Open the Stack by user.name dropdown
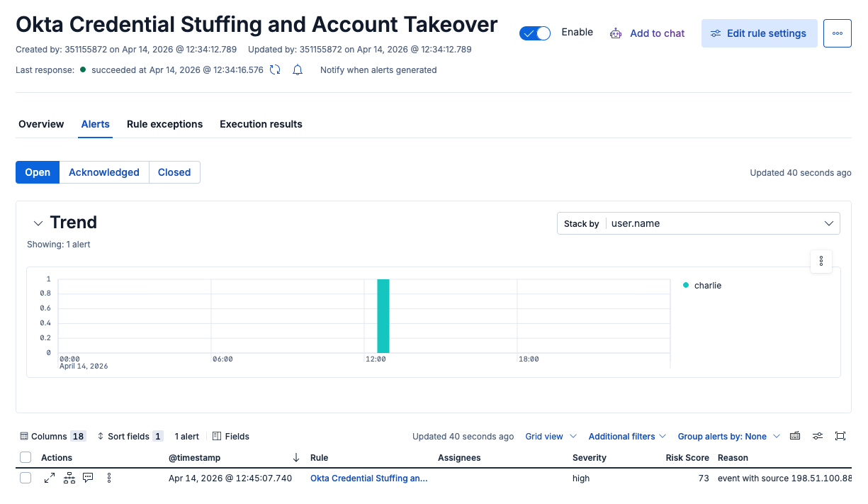Screen dimensions: 868x504 tap(699, 223)
